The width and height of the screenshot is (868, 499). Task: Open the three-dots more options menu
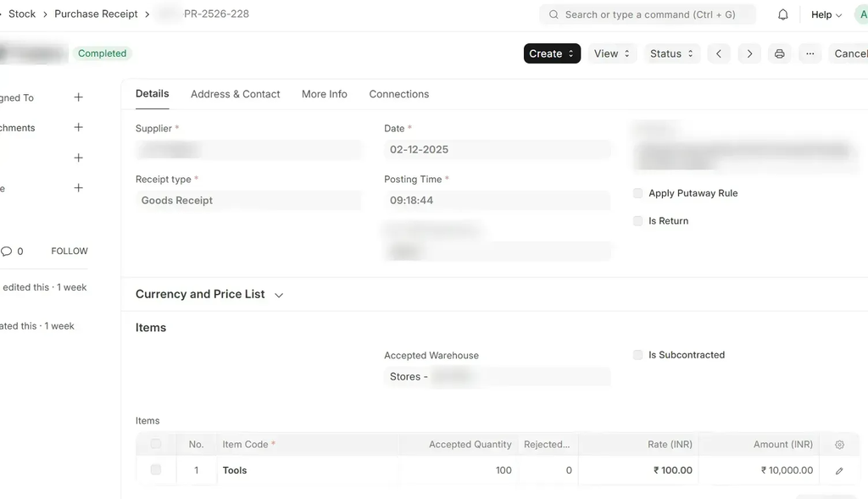(810, 53)
